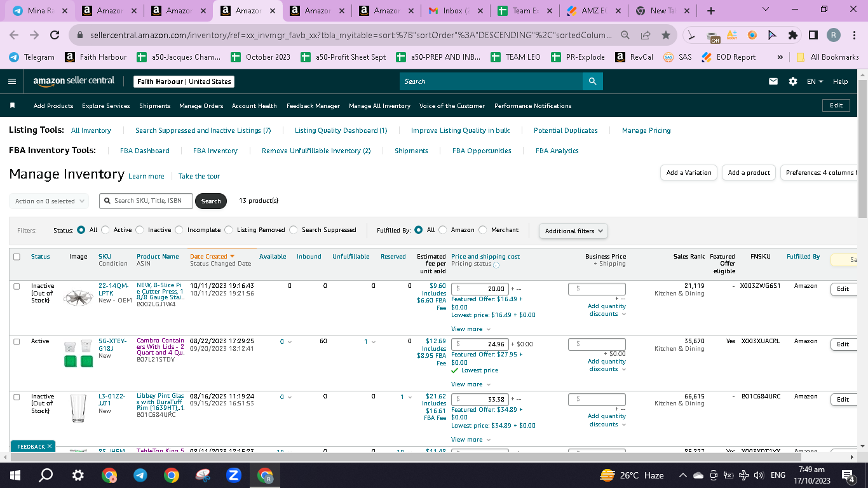Screen dimensions: 868x488
Task: Open the Chrome tab search chevron
Action: [765, 10]
